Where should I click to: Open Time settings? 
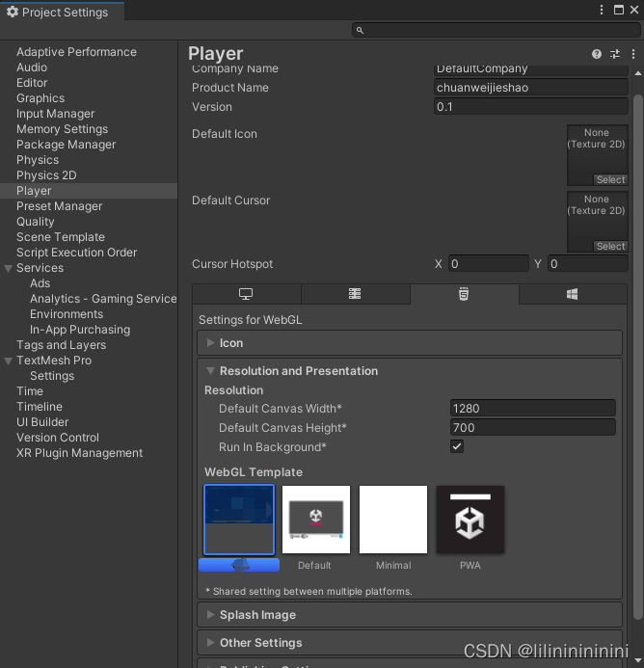point(30,391)
